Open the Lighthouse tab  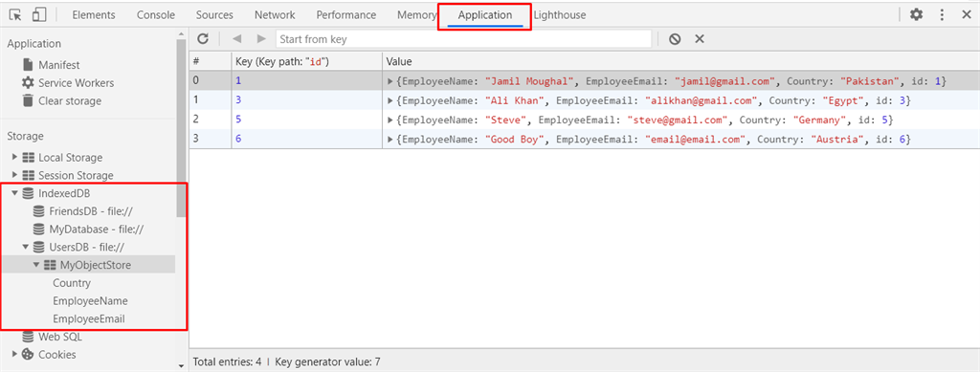pos(559,15)
